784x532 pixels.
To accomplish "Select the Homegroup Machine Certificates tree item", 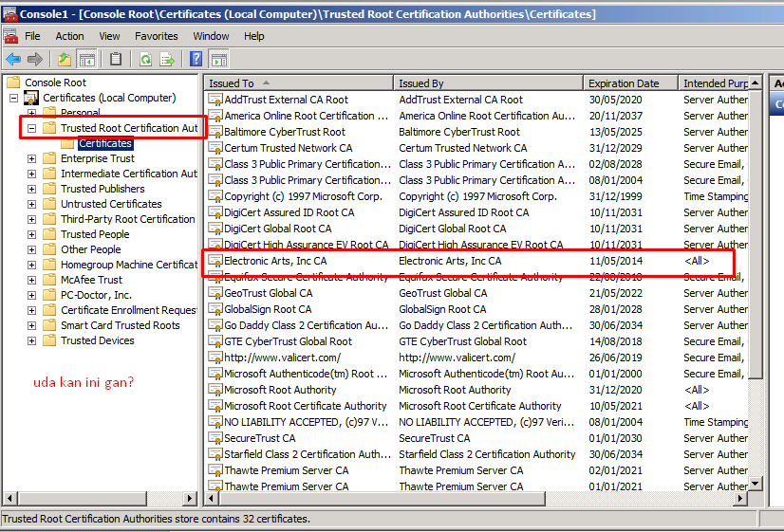I will (129, 265).
